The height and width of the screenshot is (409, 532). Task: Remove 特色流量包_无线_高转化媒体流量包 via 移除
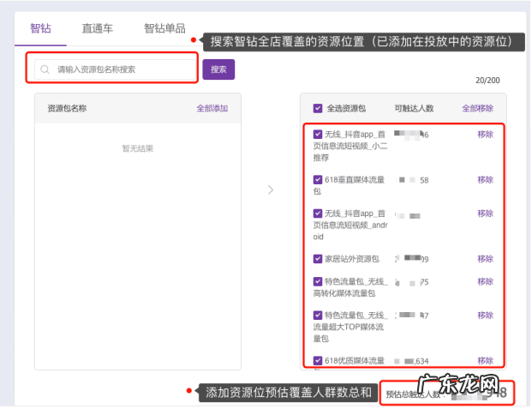click(x=485, y=281)
